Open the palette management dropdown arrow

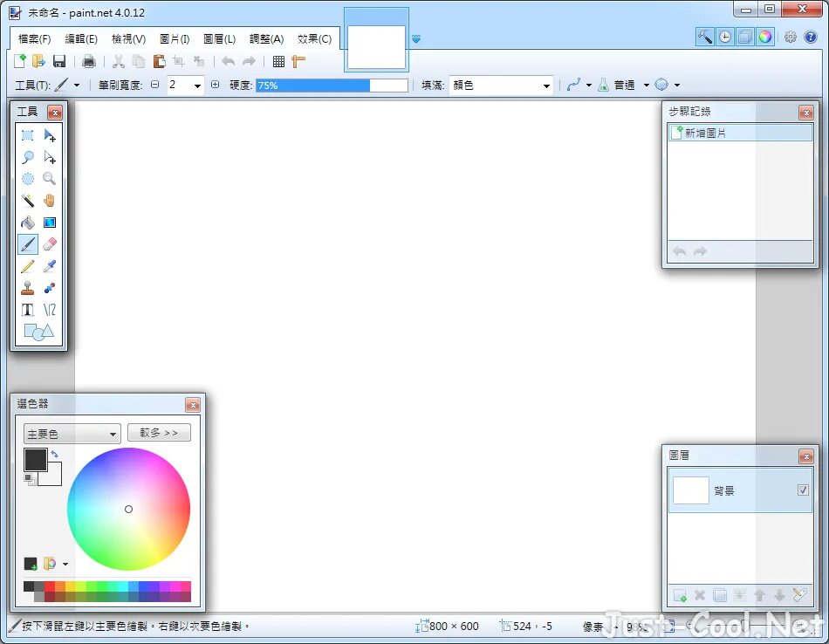click(x=65, y=565)
